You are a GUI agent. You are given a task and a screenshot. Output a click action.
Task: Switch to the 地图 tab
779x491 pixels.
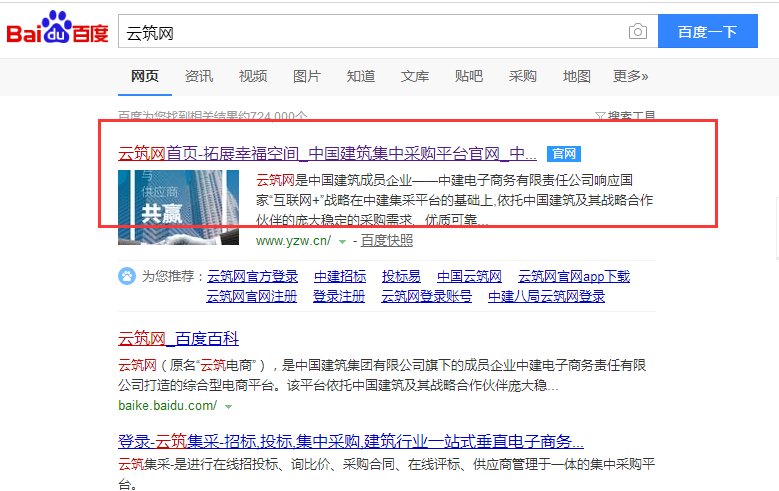577,76
